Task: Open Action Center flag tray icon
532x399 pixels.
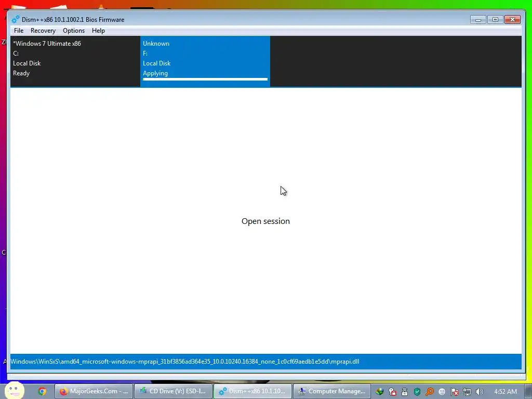Action: [454, 392]
